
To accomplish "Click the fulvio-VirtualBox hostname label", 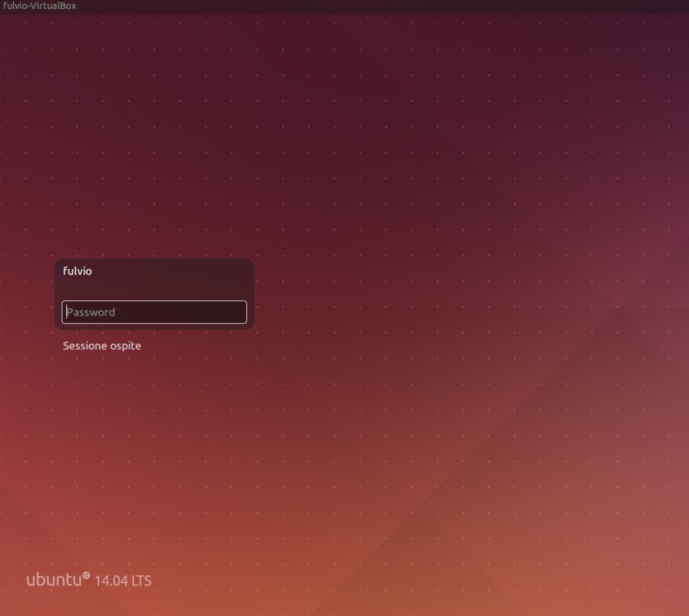I will click(39, 6).
